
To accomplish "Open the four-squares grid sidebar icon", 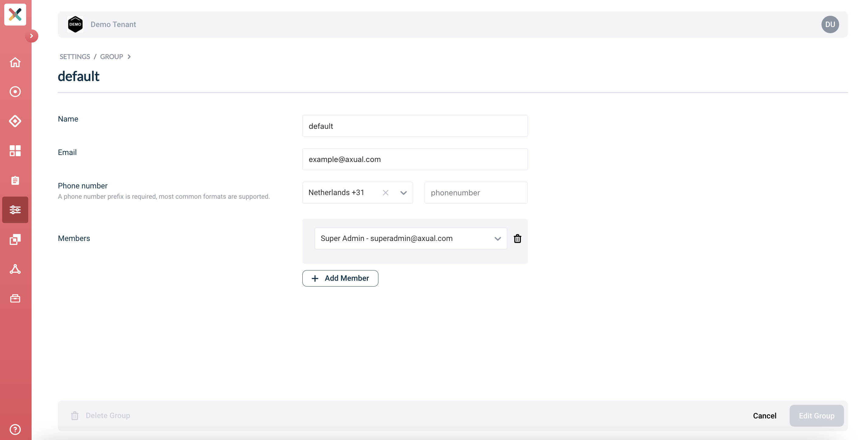I will click(x=15, y=151).
